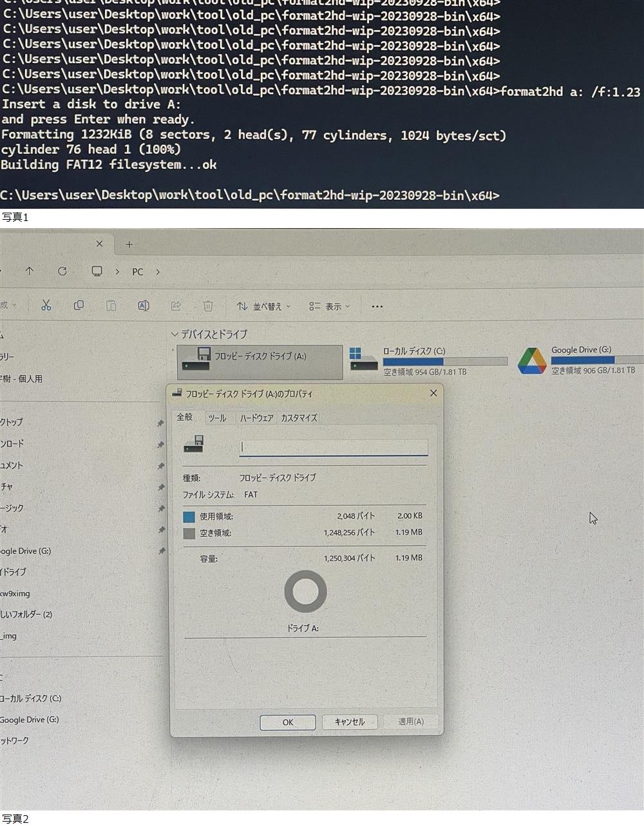
Task: Click the Cut scissors icon in toolbar
Action: (46, 305)
